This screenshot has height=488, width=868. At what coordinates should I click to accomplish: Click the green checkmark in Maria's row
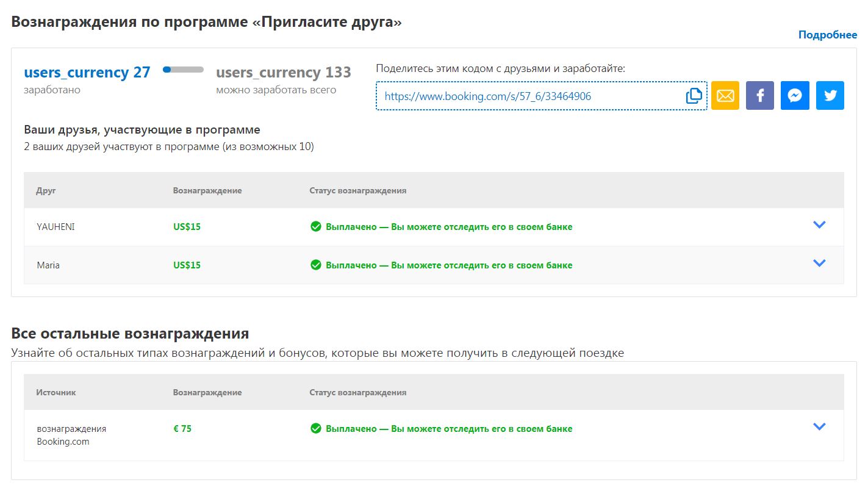[316, 265]
